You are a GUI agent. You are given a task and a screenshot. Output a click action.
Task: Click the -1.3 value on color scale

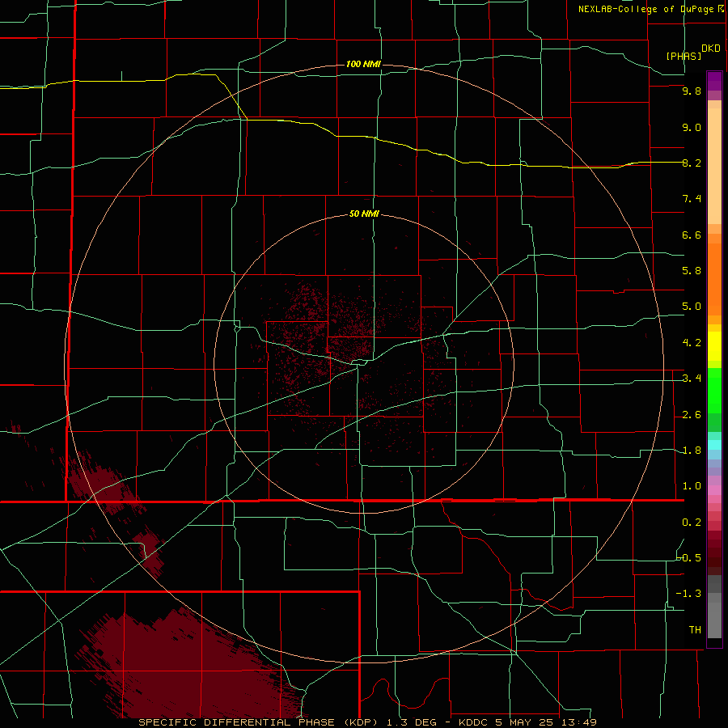(x=689, y=594)
